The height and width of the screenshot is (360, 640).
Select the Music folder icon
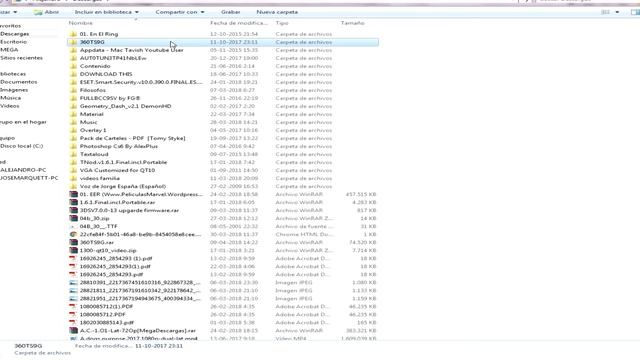73,122
